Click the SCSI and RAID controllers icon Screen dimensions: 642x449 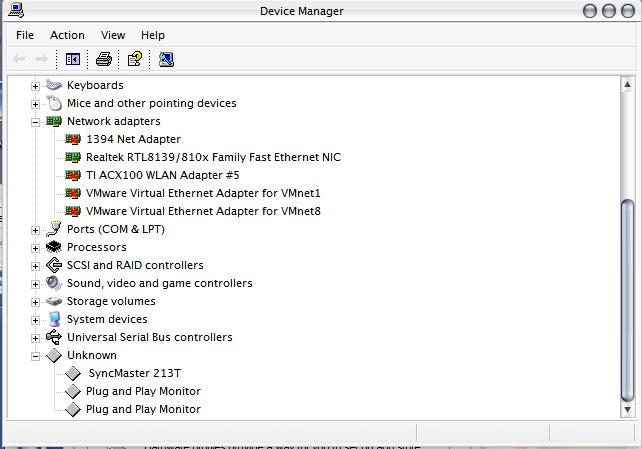click(x=54, y=265)
